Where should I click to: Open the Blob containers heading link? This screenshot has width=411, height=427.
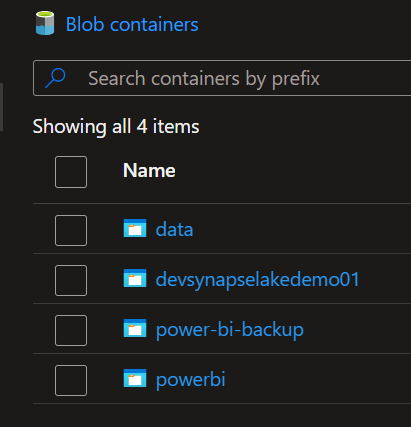pyautogui.click(x=132, y=24)
